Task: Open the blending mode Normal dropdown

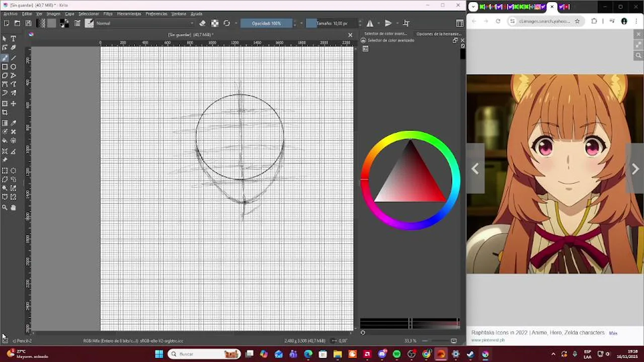Action: (x=144, y=23)
